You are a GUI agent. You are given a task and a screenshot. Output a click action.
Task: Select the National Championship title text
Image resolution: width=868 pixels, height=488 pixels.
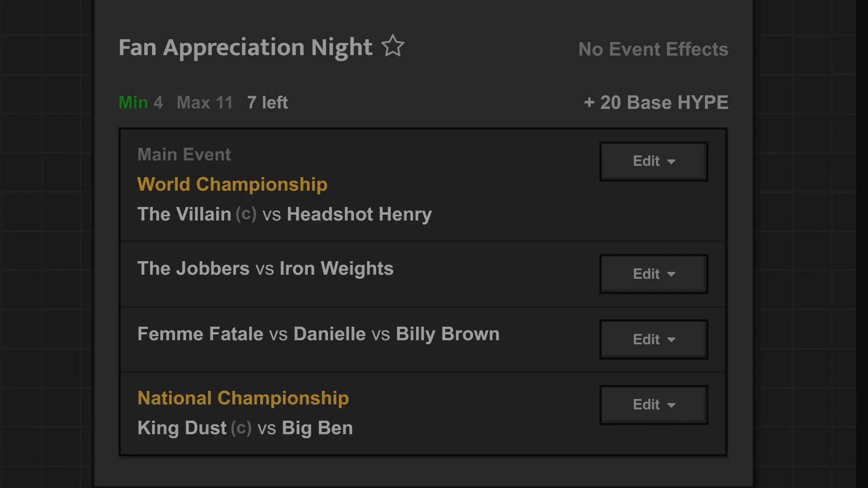(243, 398)
